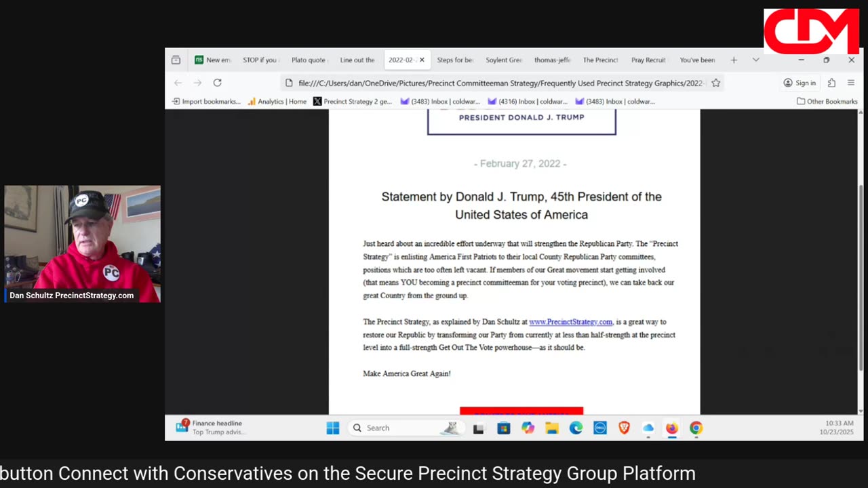This screenshot has width=868, height=488.
Task: Open the Dell app on the taskbar
Action: [600, 428]
